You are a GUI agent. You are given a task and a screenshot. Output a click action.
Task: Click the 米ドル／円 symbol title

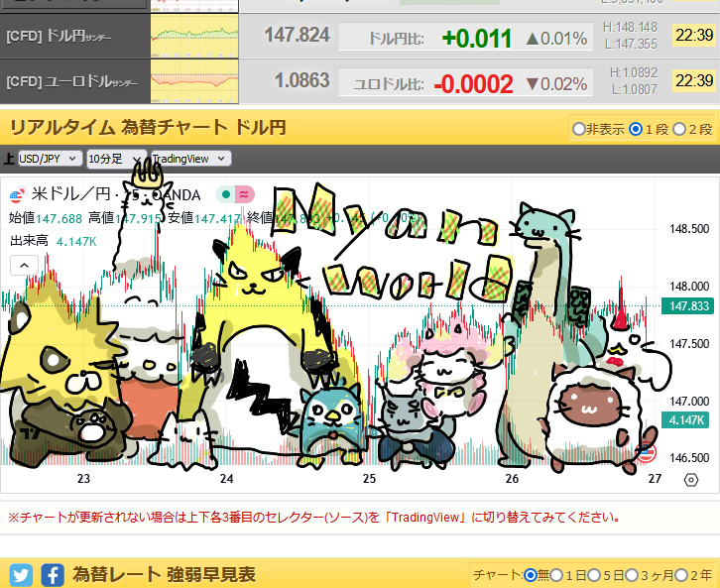pyautogui.click(x=70, y=194)
